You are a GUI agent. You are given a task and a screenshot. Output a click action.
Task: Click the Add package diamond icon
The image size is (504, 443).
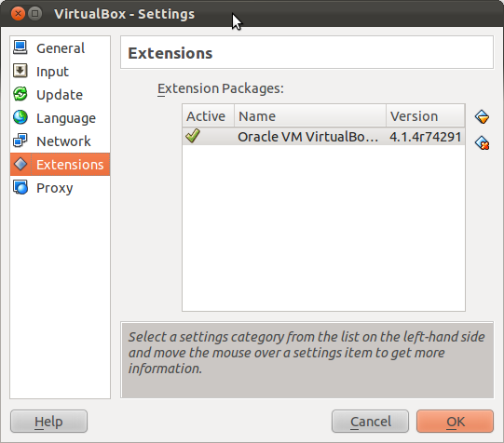click(482, 117)
